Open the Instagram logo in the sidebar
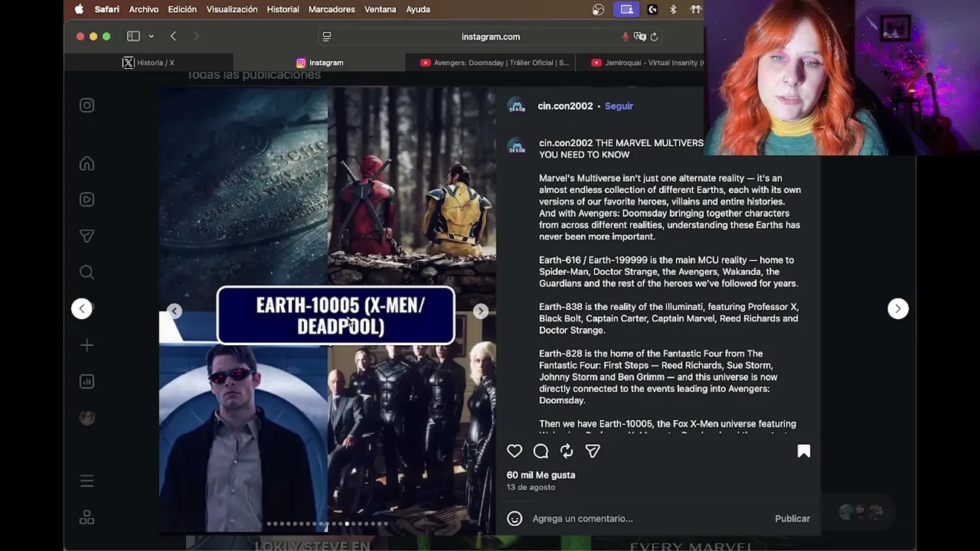 pos(87,106)
